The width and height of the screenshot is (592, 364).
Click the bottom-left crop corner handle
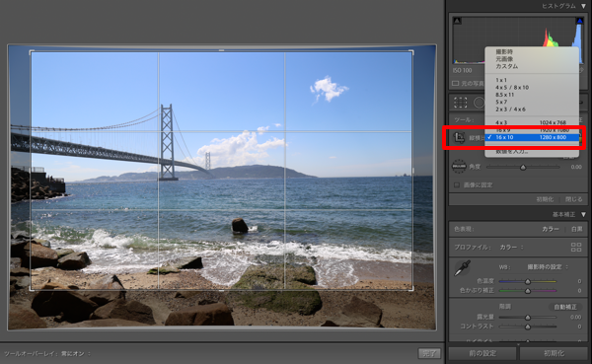pyautogui.click(x=31, y=289)
